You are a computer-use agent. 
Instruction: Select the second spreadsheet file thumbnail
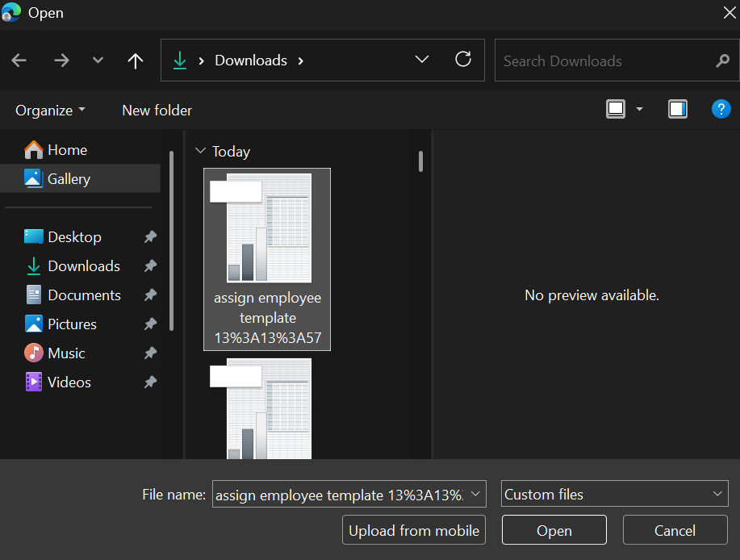click(267, 408)
